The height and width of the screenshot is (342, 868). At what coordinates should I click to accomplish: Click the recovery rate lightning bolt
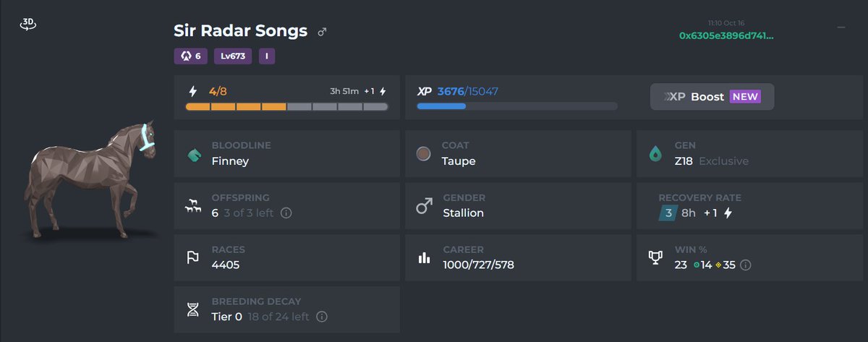tap(728, 213)
